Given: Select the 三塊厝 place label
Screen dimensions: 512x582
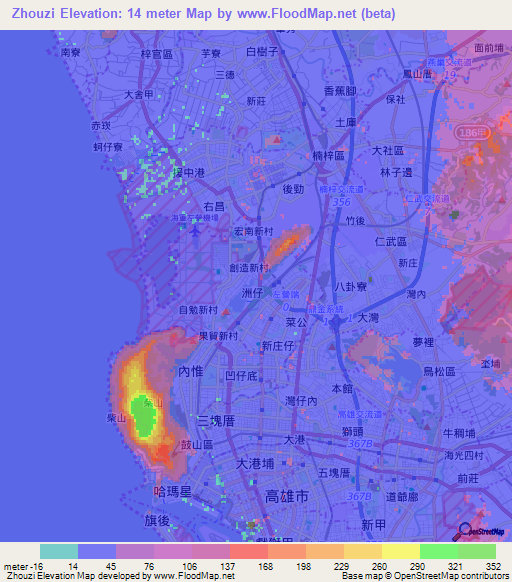Looking at the screenshot, I should coord(216,421).
